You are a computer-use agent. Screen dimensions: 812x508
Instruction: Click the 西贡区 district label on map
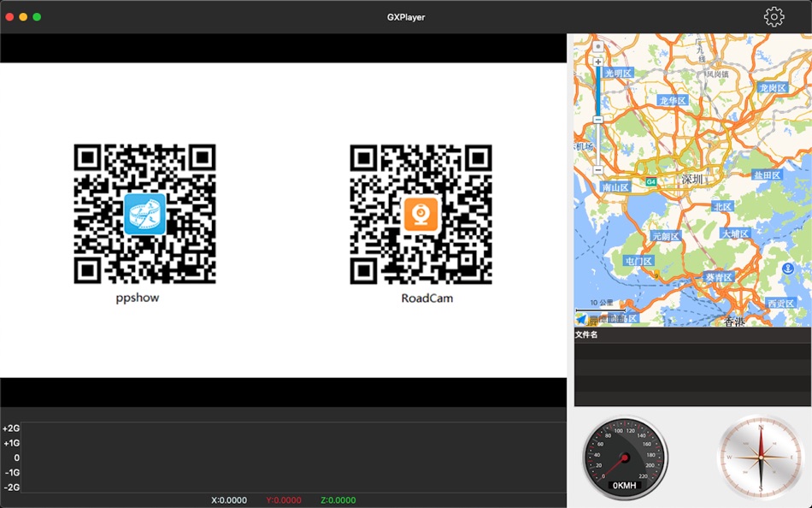click(x=780, y=304)
